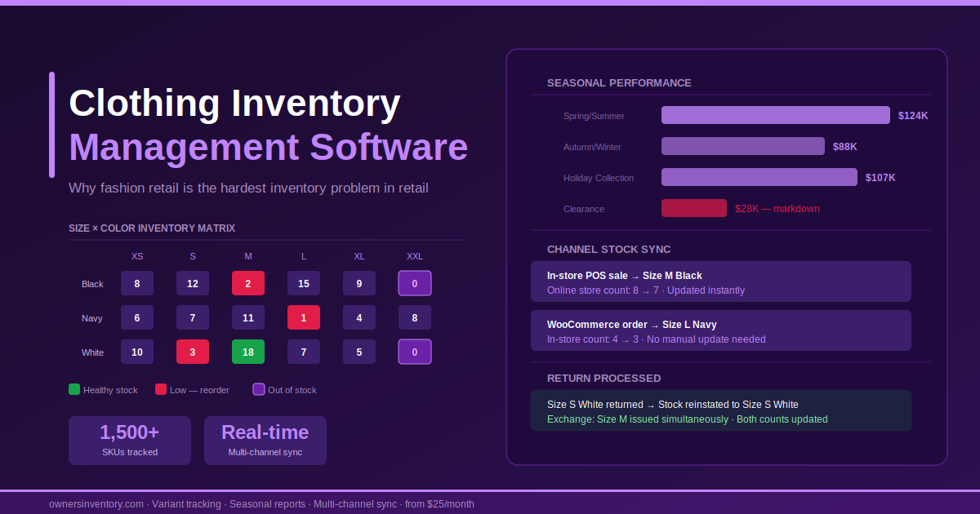980x514 pixels.
Task: Click the 'SEASONAL PERFORMANCE' heading
Action: pyautogui.click(x=619, y=83)
